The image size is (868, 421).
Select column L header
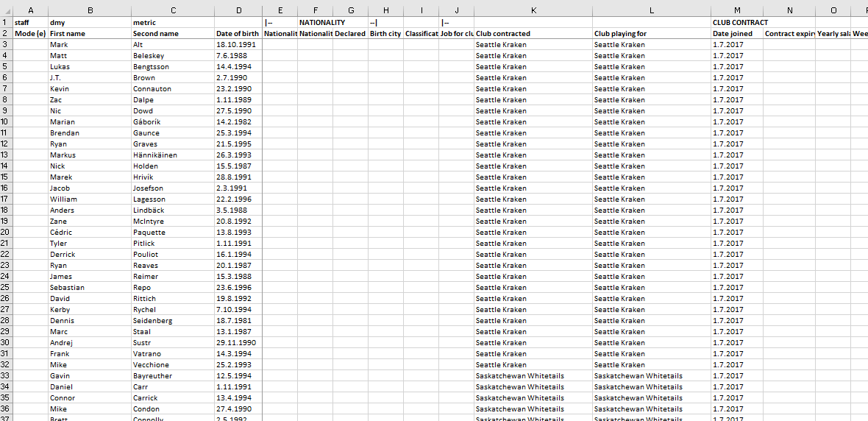click(652, 10)
